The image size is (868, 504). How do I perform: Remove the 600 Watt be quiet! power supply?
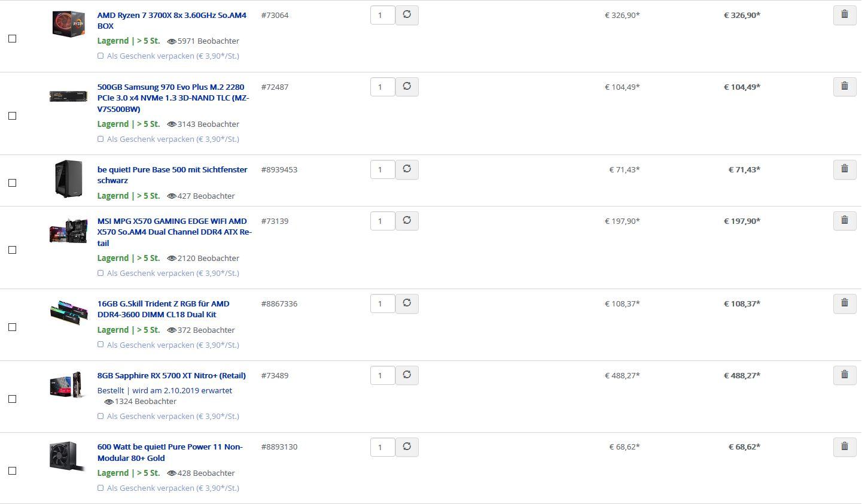845,447
